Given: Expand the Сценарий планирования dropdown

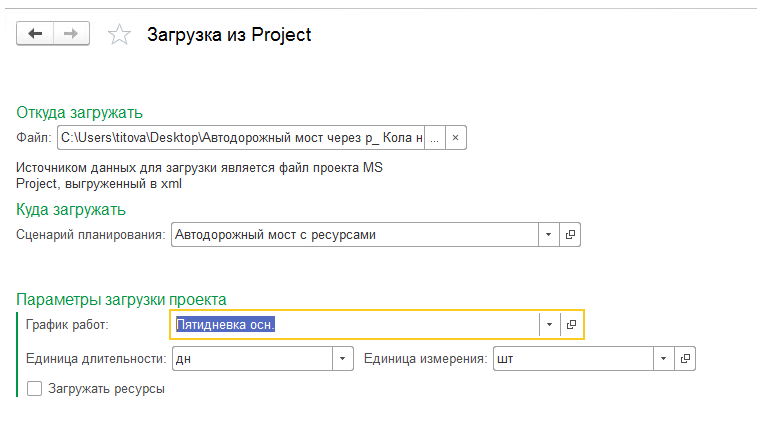Looking at the screenshot, I should 548,235.
